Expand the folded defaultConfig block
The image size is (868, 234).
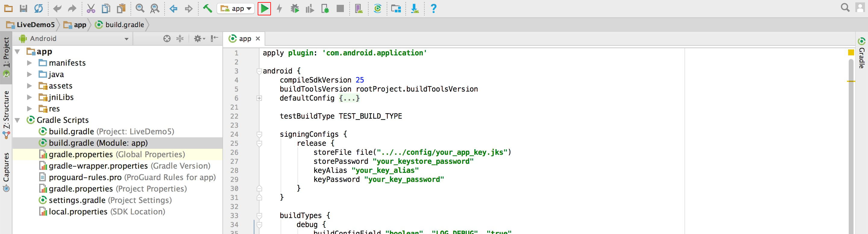(259, 98)
